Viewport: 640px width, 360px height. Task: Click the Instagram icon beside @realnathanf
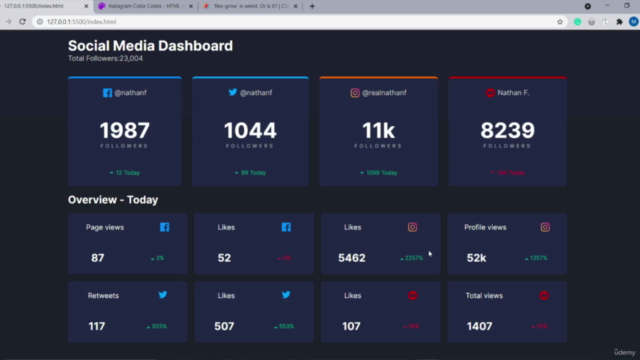coord(355,93)
